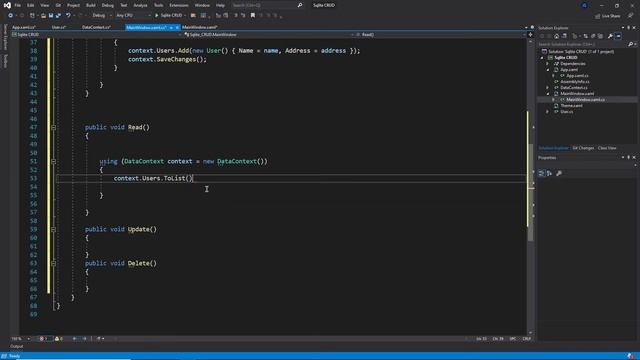
Task: Select App.xaml in Solution Explorer
Action: pos(569,70)
